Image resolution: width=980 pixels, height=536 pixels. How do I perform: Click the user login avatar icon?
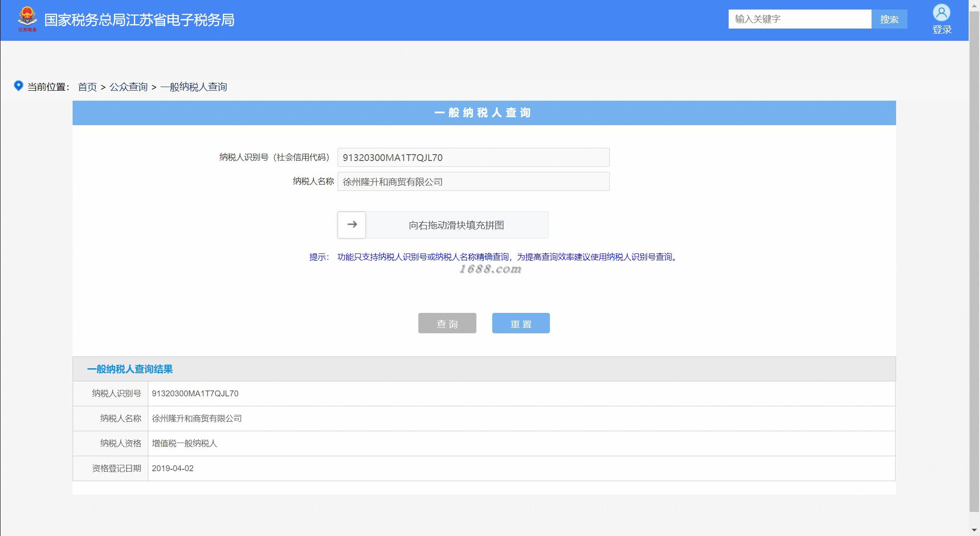coord(941,12)
